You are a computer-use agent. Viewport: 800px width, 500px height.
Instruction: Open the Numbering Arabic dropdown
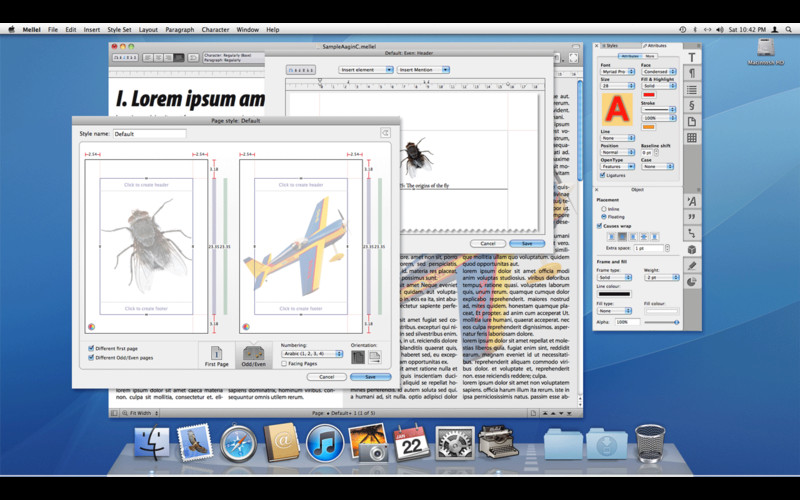(311, 354)
